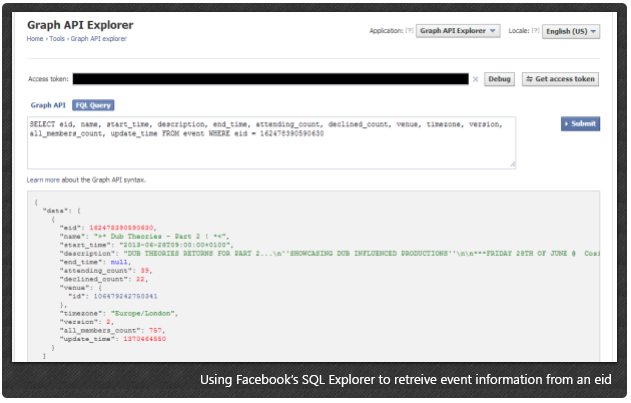Click the Get access token button
The image size is (631, 403).
click(x=560, y=79)
